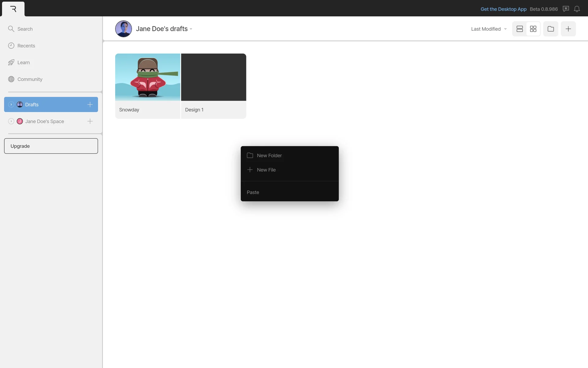Viewport: 588px width, 368px height.
Task: Click the plus new file toolbar button
Action: click(x=568, y=29)
